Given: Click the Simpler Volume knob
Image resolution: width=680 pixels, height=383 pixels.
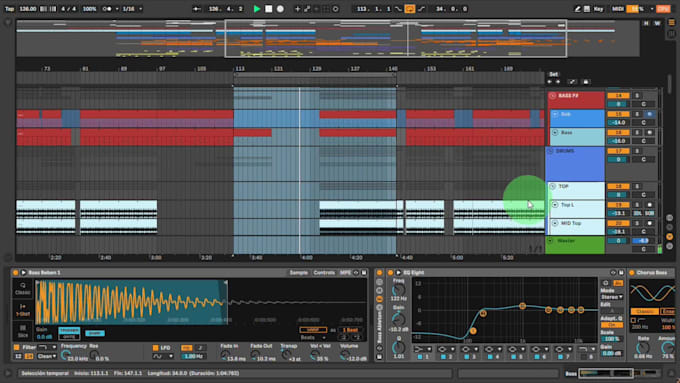Looking at the screenshot, I should 345,355.
